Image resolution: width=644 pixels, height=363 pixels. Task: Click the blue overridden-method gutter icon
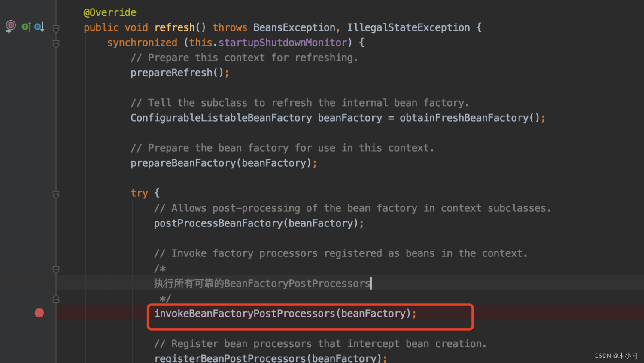pyautogui.click(x=39, y=27)
